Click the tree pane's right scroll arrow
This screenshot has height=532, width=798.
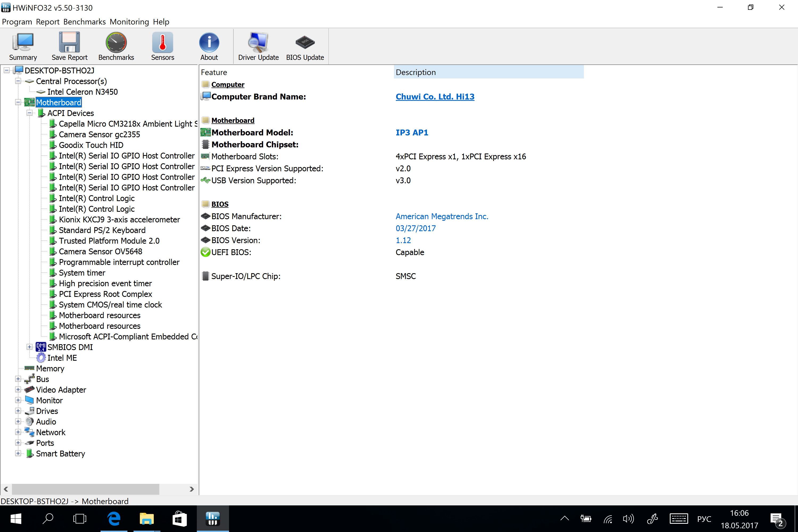pyautogui.click(x=192, y=489)
